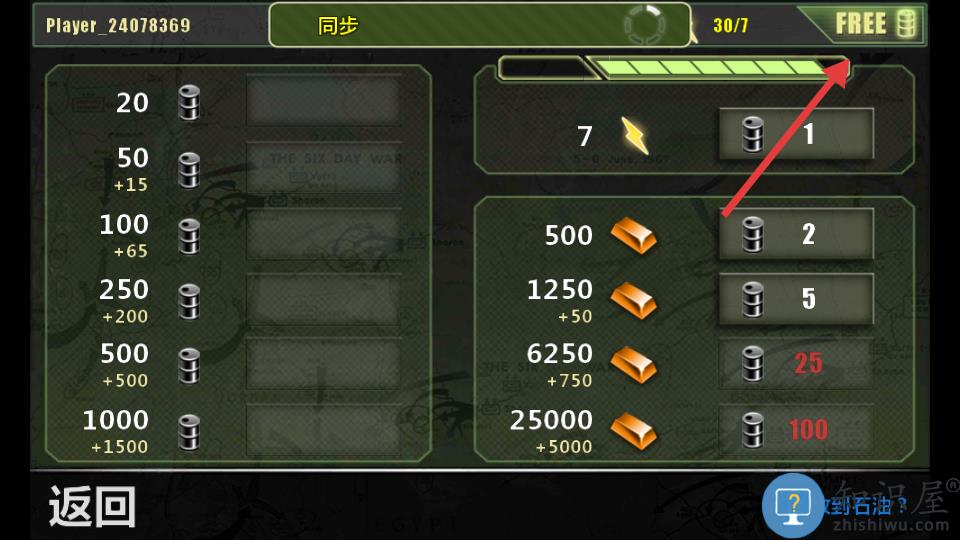This screenshot has width=960, height=540.
Task: Select the 25000 gold for 100 barrels offer
Action: click(796, 429)
